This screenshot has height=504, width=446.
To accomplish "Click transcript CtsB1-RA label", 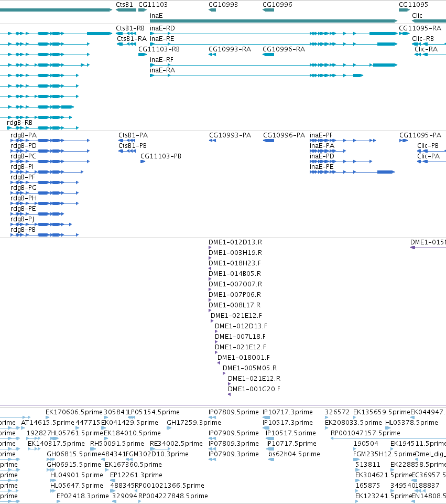I will (x=132, y=39).
